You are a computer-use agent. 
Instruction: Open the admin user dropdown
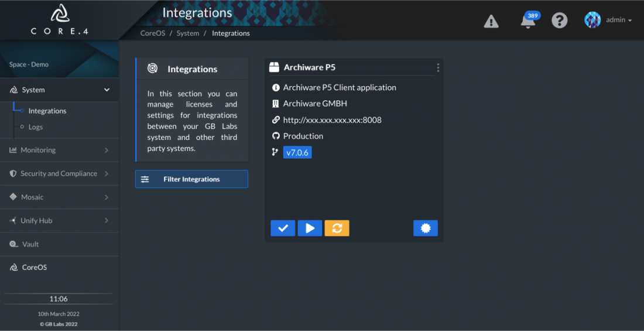click(x=619, y=20)
